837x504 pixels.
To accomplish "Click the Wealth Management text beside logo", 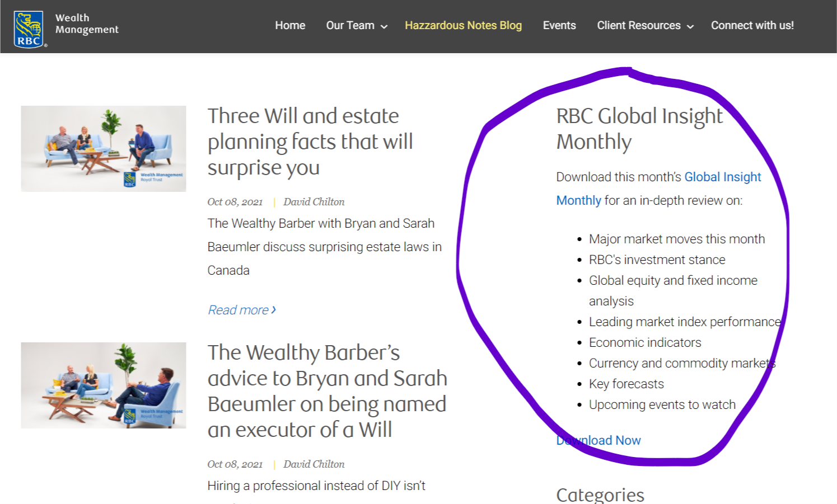I will [87, 24].
